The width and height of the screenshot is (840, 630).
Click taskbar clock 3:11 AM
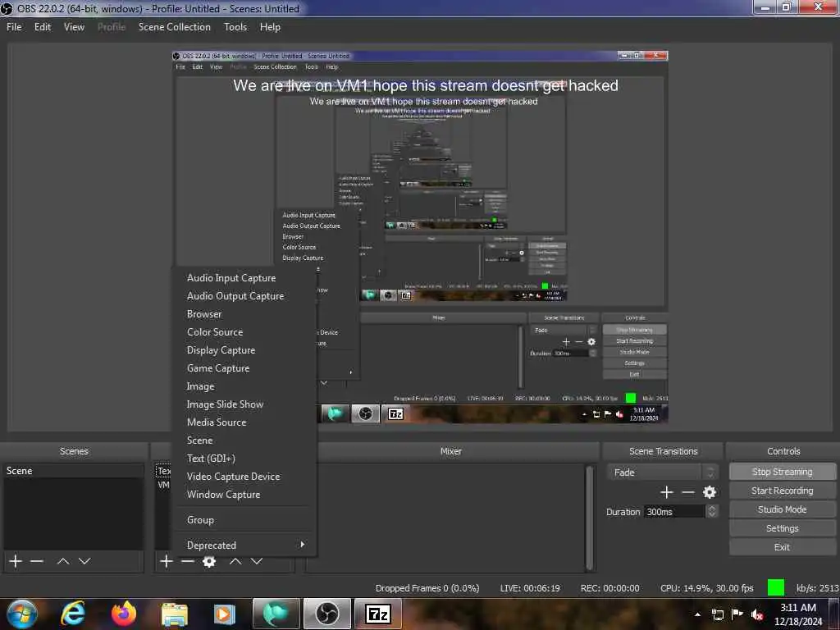[797, 614]
